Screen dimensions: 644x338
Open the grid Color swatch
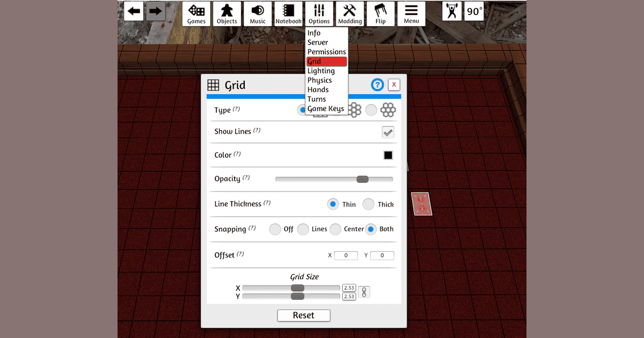(387, 155)
